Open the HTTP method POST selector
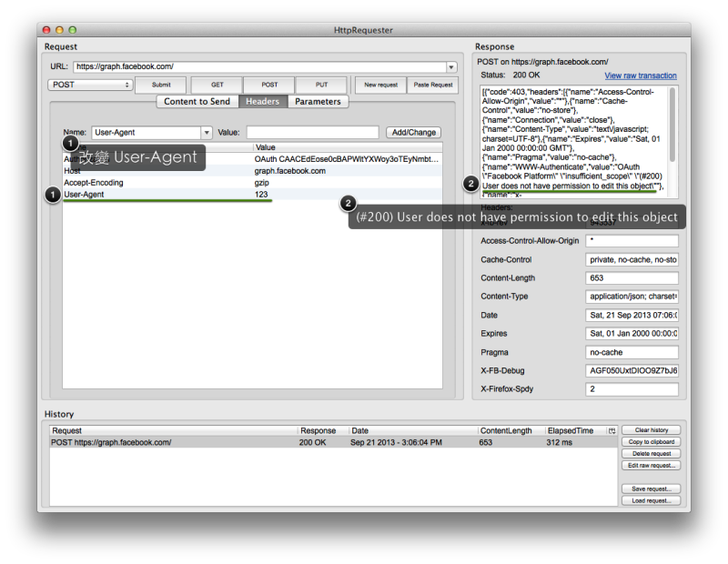 click(90, 85)
